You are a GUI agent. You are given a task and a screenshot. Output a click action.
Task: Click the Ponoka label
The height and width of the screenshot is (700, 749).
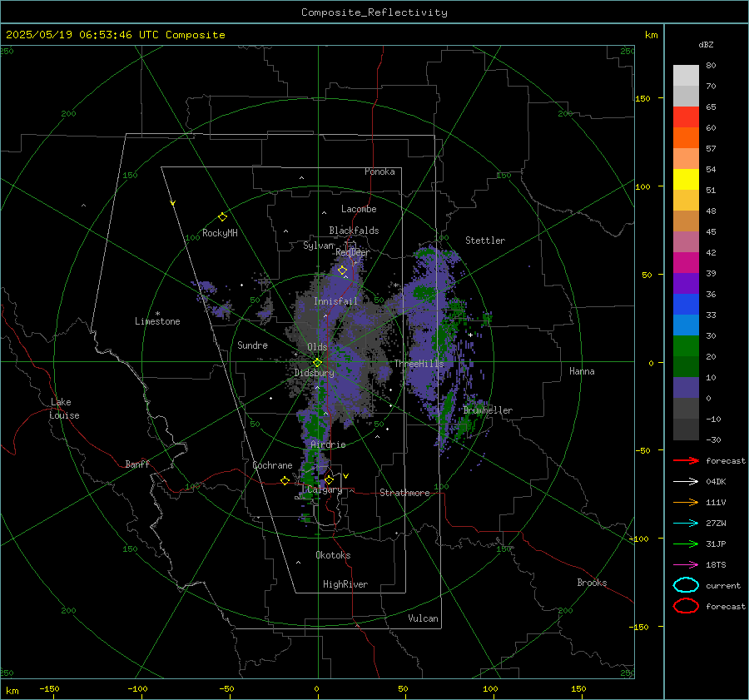379,171
